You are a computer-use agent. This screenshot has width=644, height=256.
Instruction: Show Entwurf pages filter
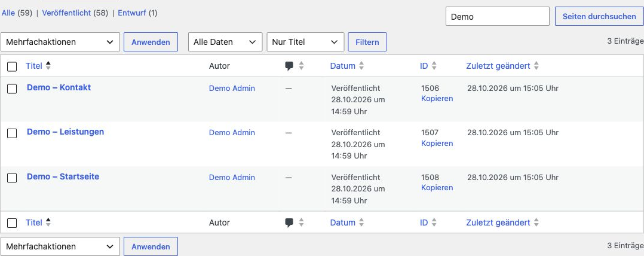[132, 13]
